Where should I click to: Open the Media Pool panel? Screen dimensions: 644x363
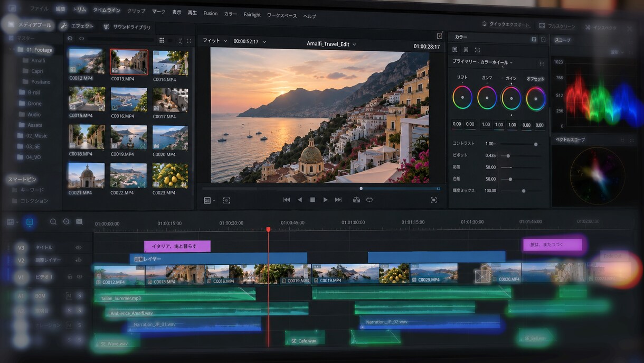30,25
